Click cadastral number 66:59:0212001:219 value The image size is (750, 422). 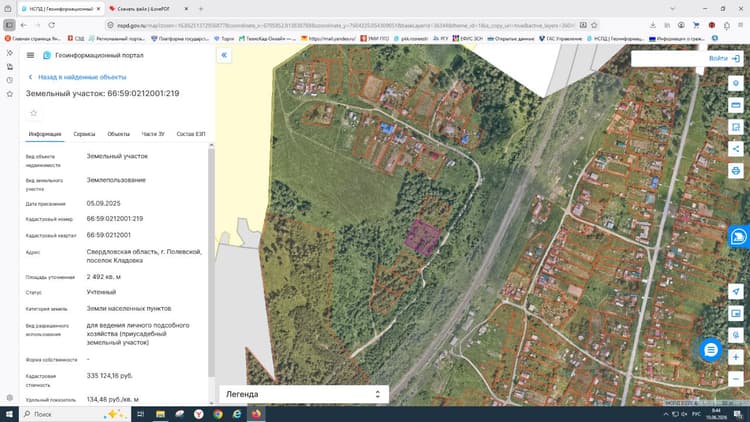[x=115, y=219]
